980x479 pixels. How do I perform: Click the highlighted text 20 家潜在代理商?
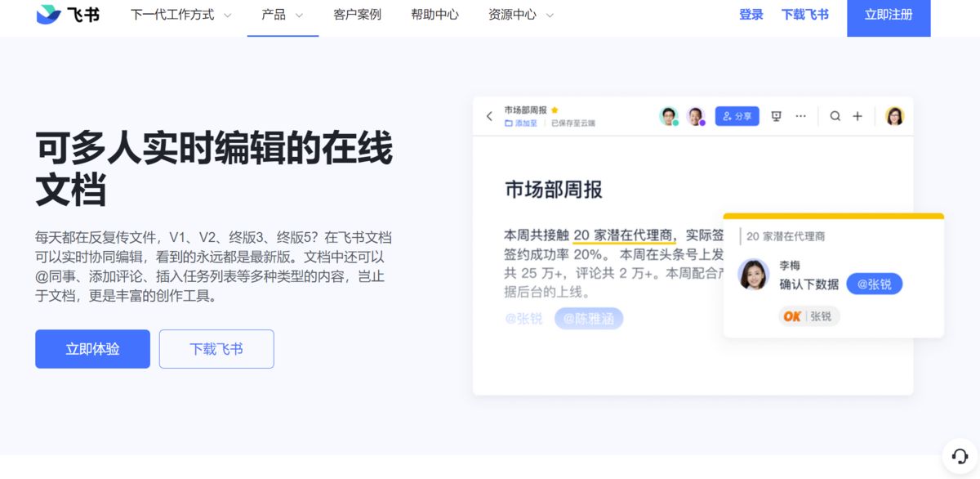625,235
